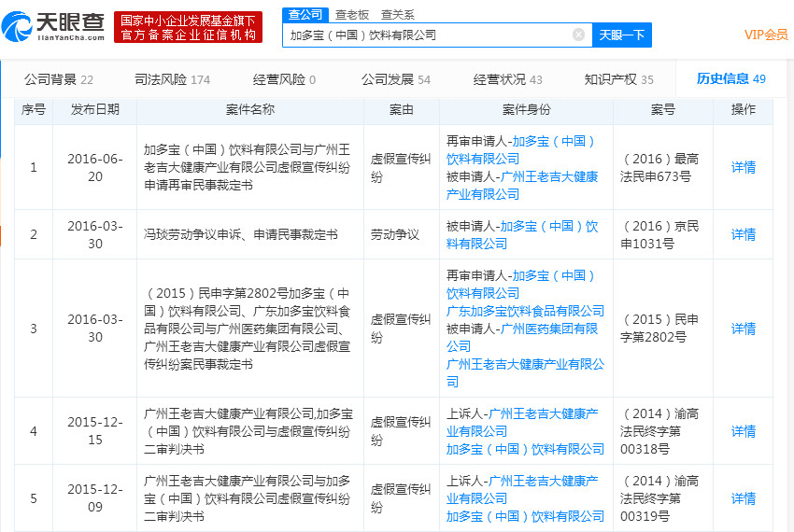Open the 经营状况 43 section
The height and width of the screenshot is (532, 794).
pos(508,79)
